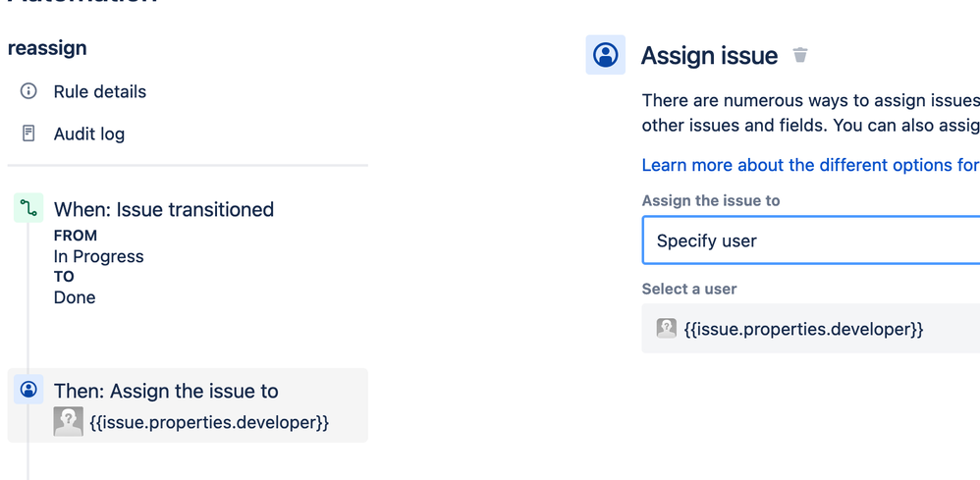Click the Audit log document icon
Viewport: 980px width, 480px height.
pos(28,133)
